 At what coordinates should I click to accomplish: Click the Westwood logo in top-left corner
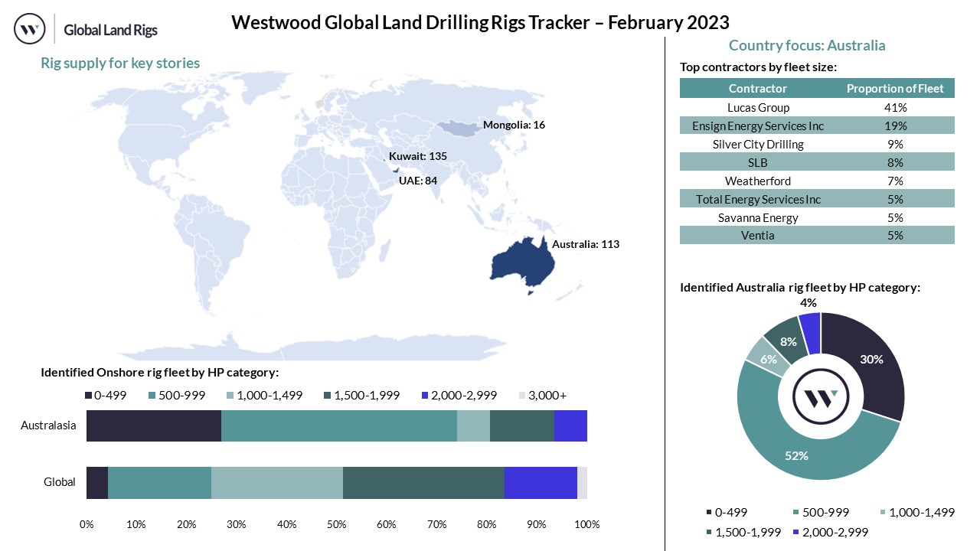(x=30, y=30)
